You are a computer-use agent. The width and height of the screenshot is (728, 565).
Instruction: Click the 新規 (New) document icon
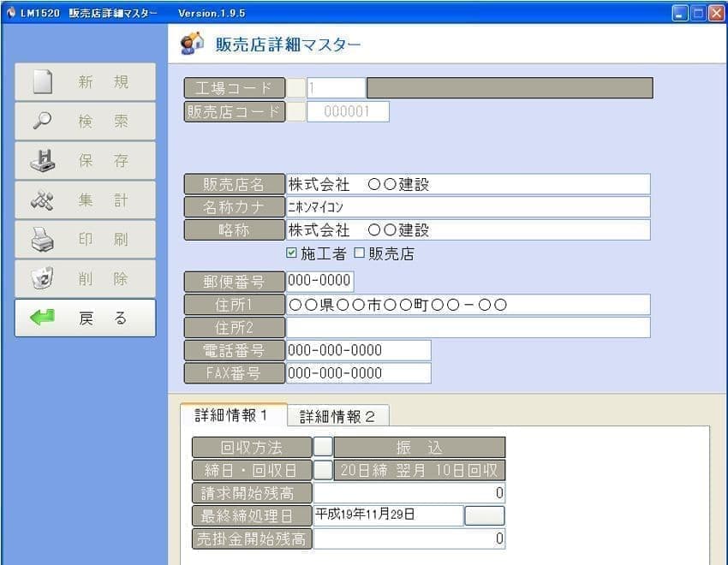point(42,82)
